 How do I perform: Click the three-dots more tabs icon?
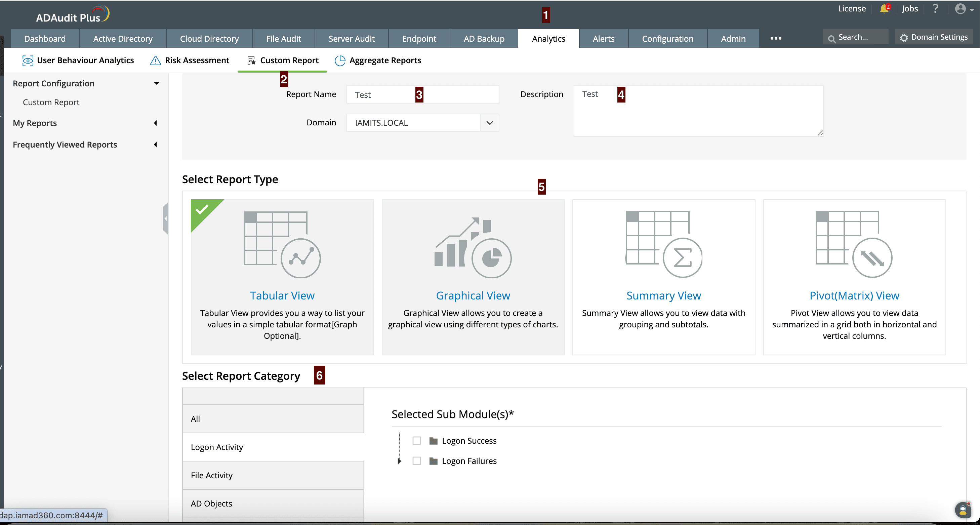pyautogui.click(x=775, y=38)
